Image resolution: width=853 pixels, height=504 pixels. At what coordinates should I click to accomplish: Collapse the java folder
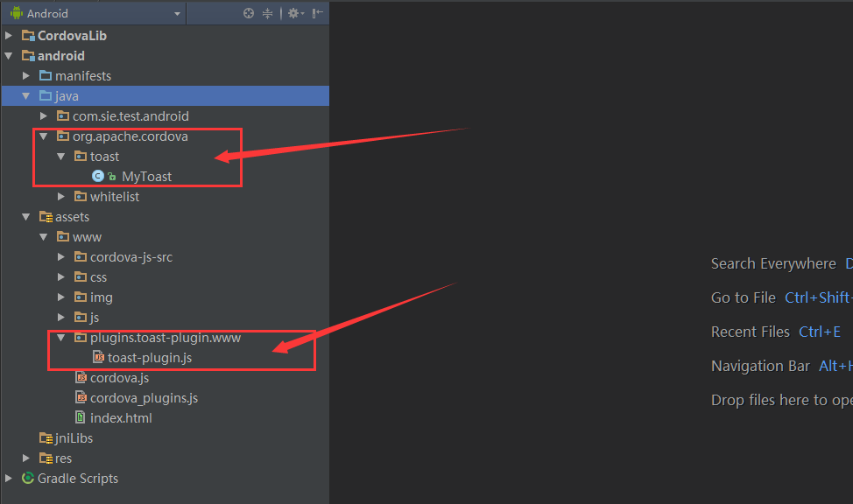(26, 96)
